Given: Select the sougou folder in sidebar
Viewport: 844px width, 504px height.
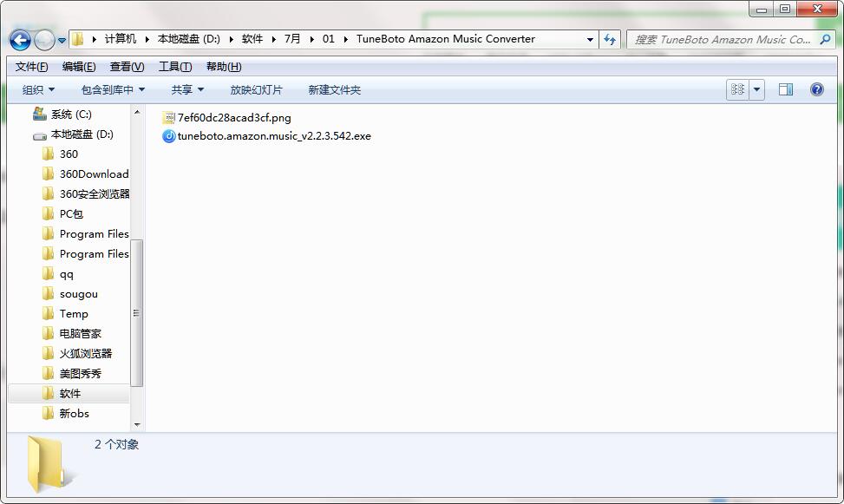Looking at the screenshot, I should point(79,293).
